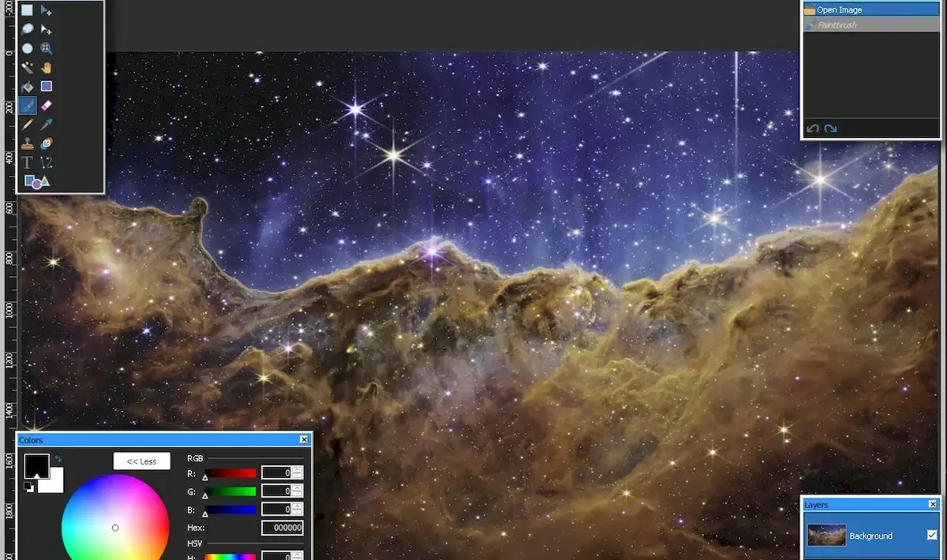
Task: Select the Zoom magnifier tool
Action: click(47, 48)
